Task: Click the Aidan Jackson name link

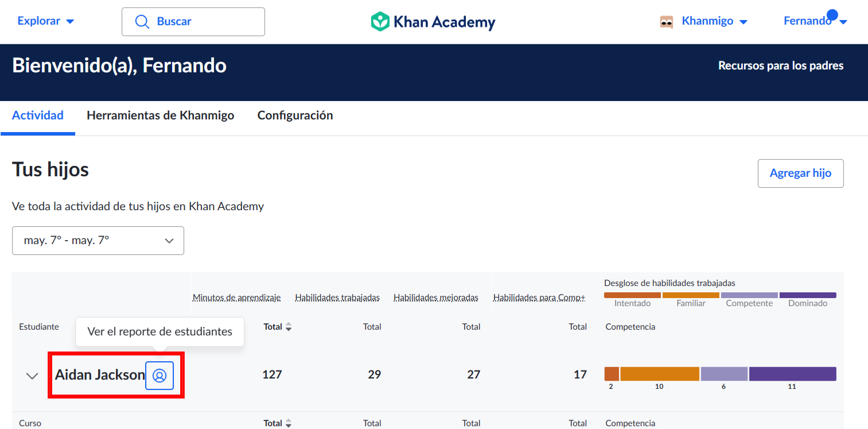Action: click(100, 375)
